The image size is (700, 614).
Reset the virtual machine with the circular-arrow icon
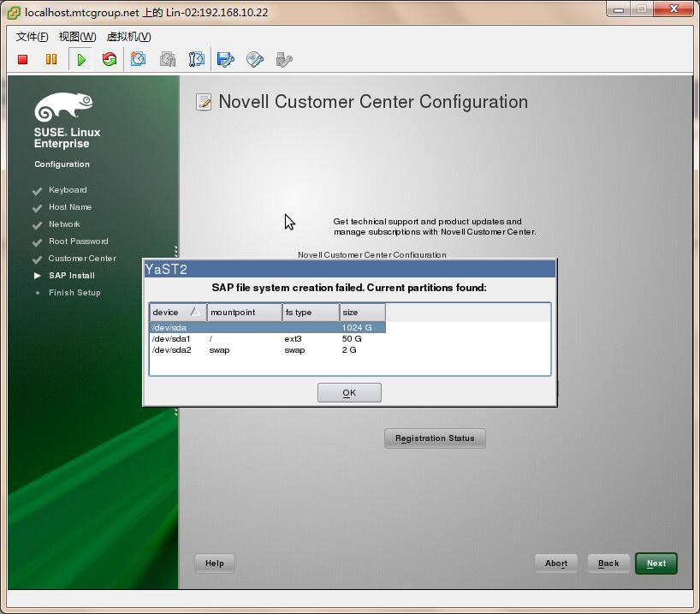point(110,59)
